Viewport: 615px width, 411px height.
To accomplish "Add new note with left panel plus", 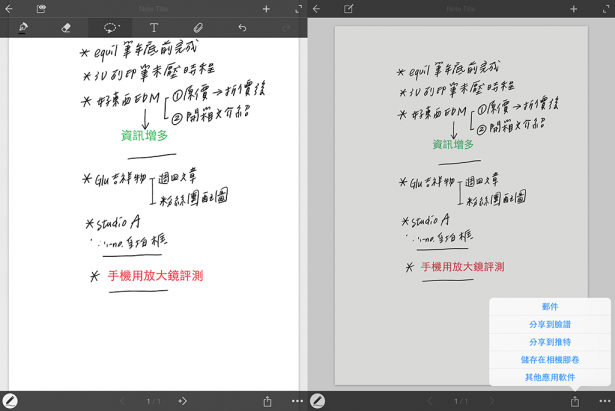I will coord(266,9).
